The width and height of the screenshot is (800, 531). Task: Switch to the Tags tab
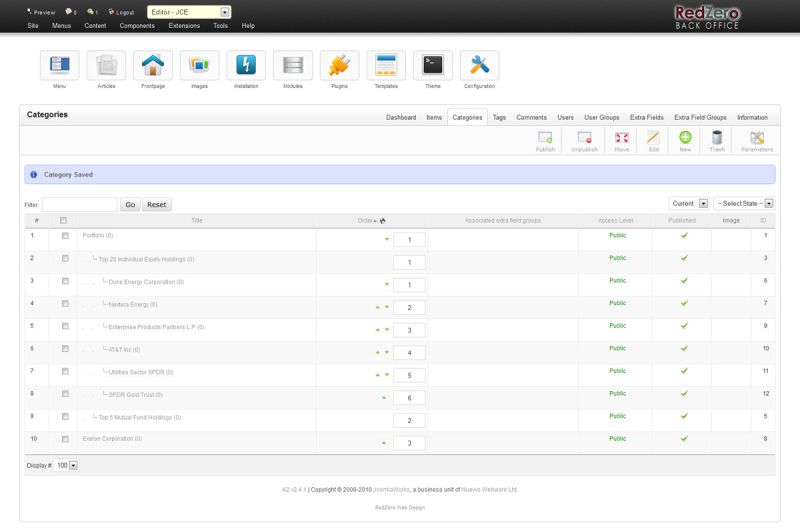pos(499,117)
